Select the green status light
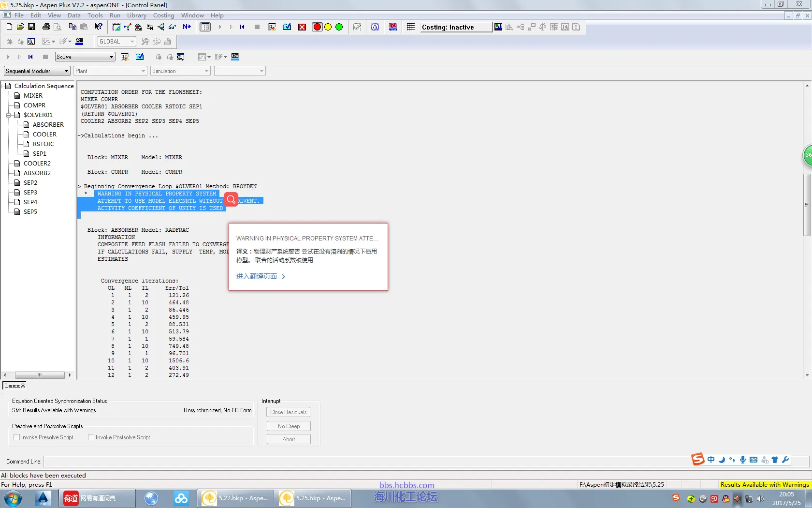The width and height of the screenshot is (812, 508). 339,27
